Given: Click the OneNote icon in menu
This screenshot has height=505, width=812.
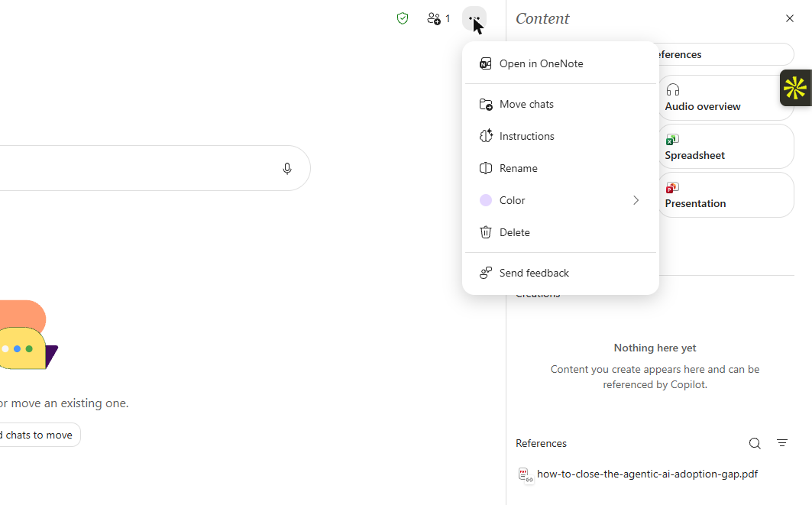Looking at the screenshot, I should click(x=485, y=63).
